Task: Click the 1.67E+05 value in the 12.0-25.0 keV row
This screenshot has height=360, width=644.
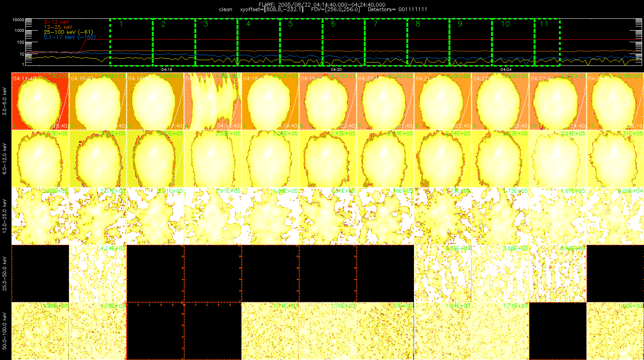Action: click(x=573, y=191)
